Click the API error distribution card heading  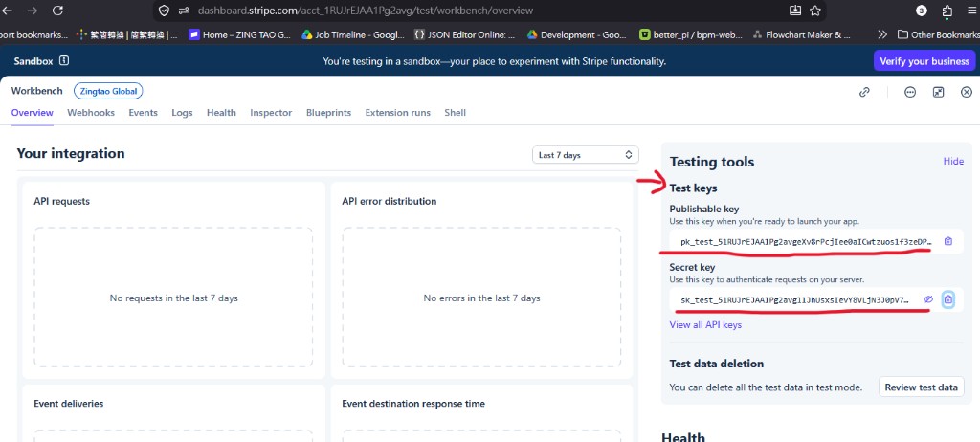[x=390, y=201]
